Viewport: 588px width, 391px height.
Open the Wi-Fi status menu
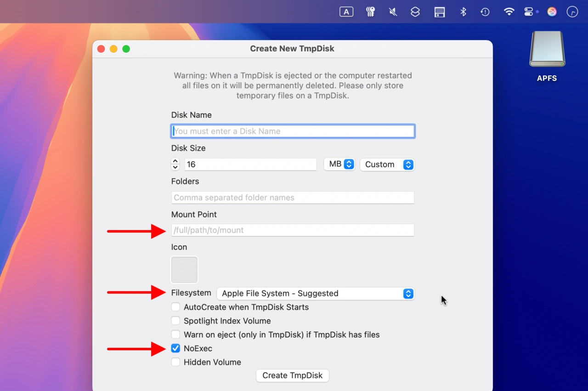(509, 12)
